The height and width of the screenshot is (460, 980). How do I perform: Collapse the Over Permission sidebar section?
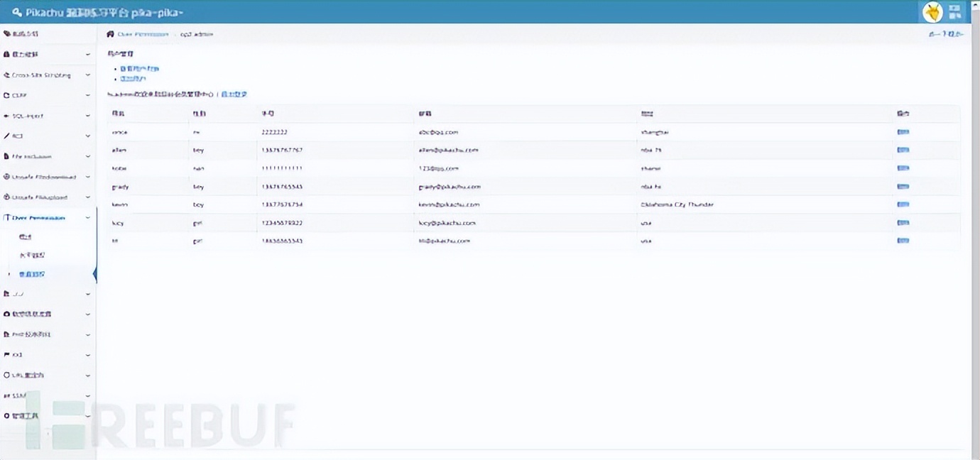47,218
